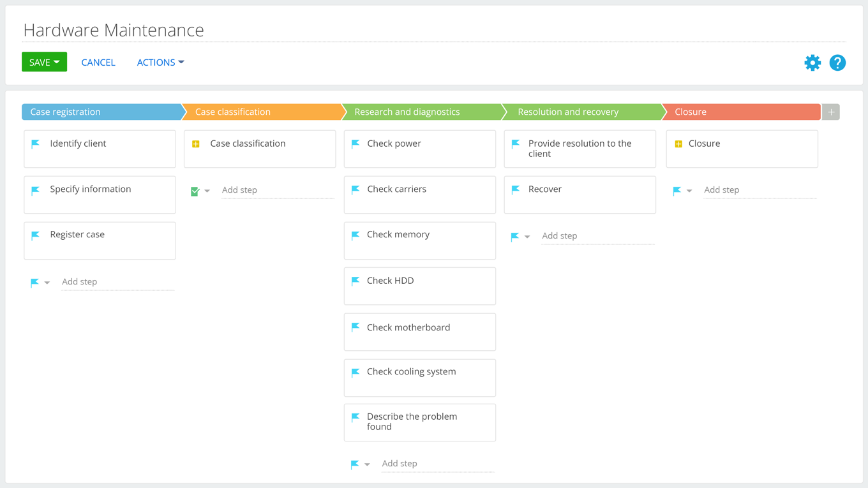868x488 pixels.
Task: Click Add step field in Research and diagnostics
Action: tap(438, 464)
